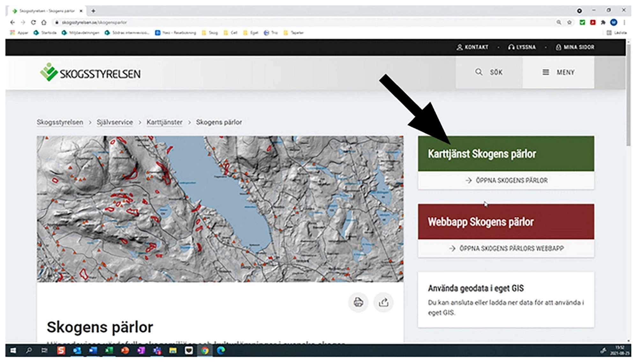Click the taskbar clock and date
The height and width of the screenshot is (364, 638).
coord(620,351)
